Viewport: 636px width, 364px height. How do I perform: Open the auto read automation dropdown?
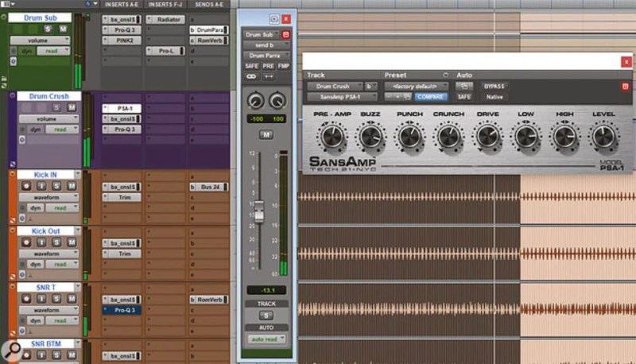click(x=266, y=339)
